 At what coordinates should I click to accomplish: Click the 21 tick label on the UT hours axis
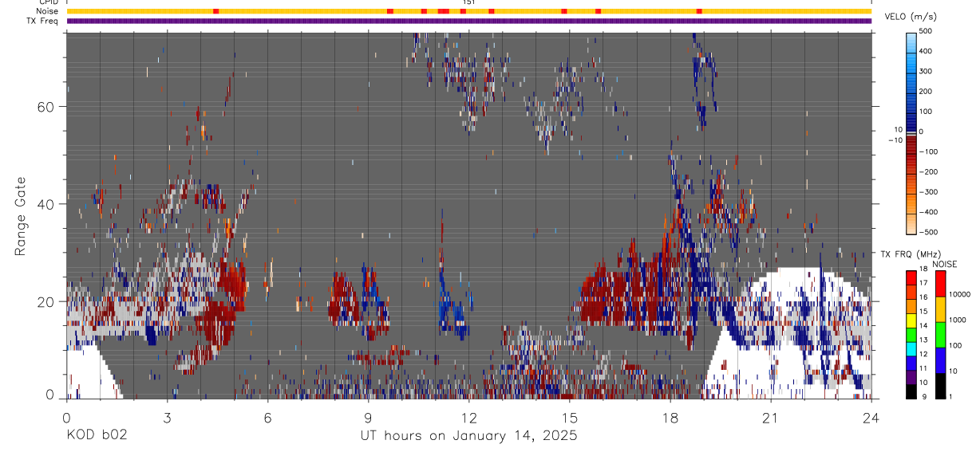point(770,417)
